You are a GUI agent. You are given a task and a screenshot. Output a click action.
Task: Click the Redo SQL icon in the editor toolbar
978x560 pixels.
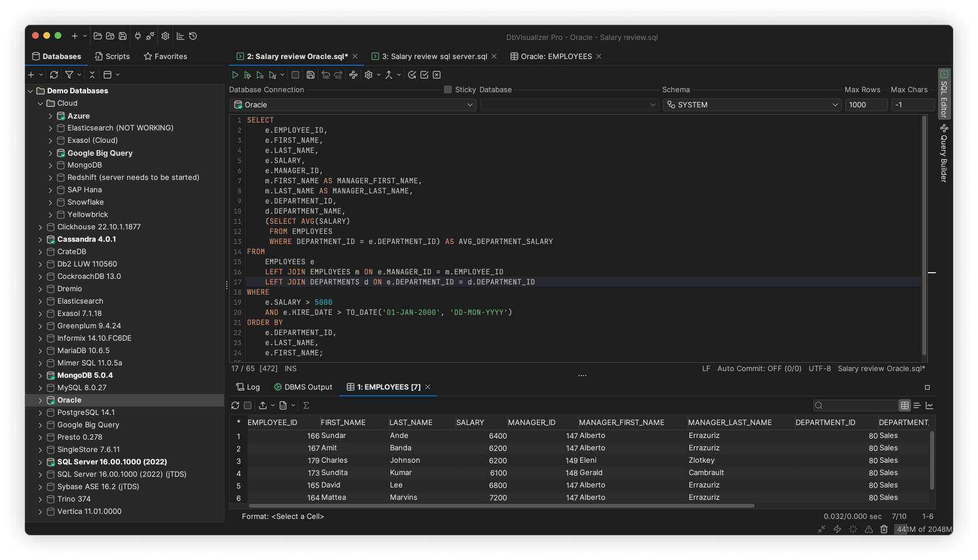click(x=338, y=75)
